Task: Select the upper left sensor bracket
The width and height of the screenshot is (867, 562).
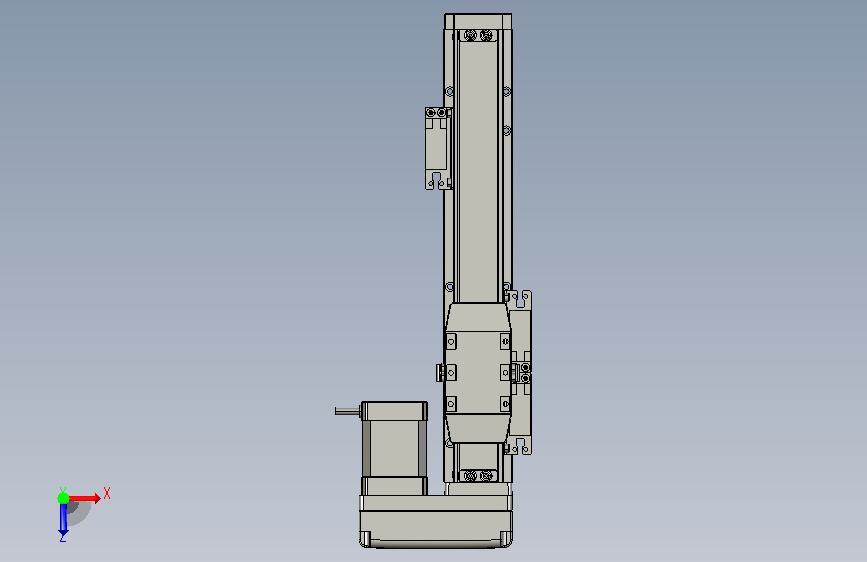Action: click(x=438, y=148)
